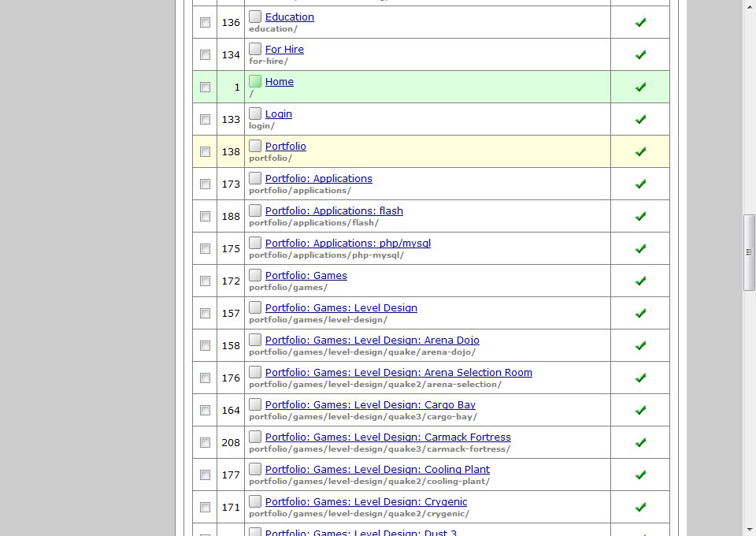Screen dimensions: 756x536
Task: Click the green page icon beside Home
Action: (x=255, y=81)
